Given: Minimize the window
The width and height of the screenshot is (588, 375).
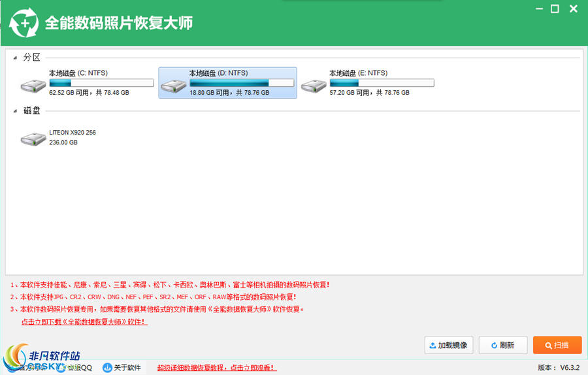Looking at the screenshot, I should [539, 8].
